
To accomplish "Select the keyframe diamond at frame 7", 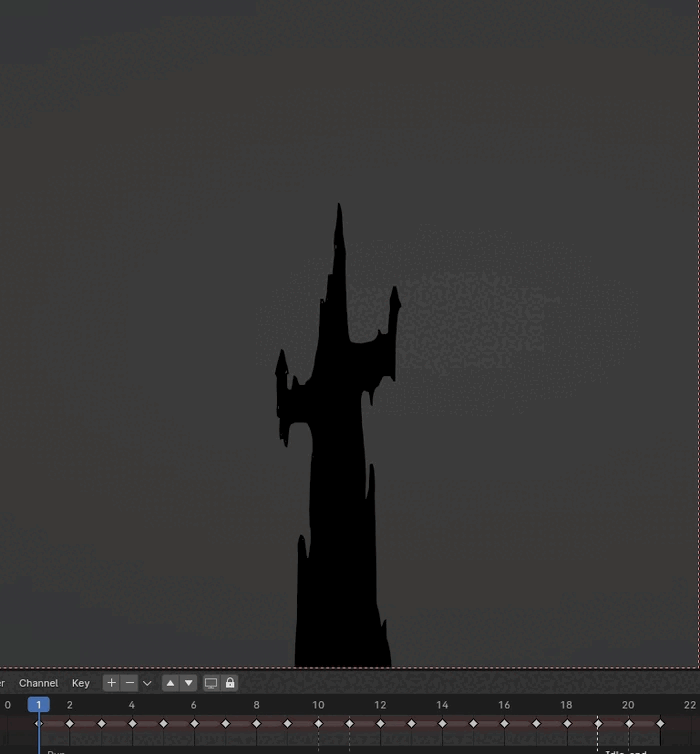I will click(x=225, y=723).
